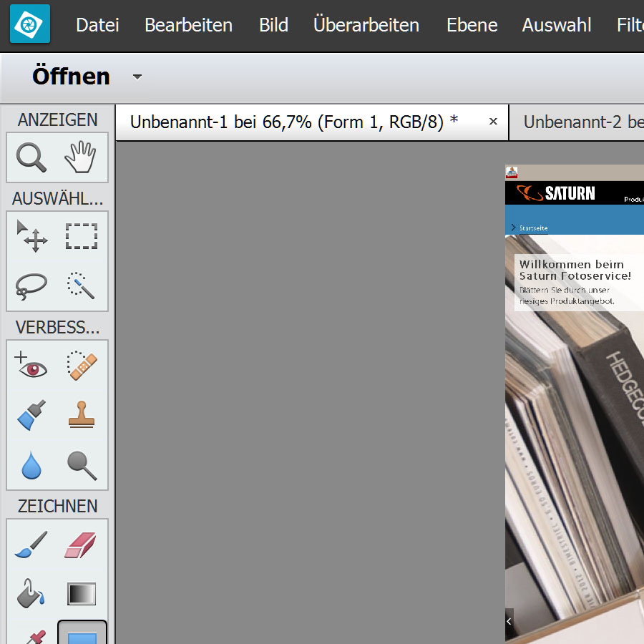Select the Color Picker eyedropper tool
Viewport: 644px width, 644px height.
[35, 636]
